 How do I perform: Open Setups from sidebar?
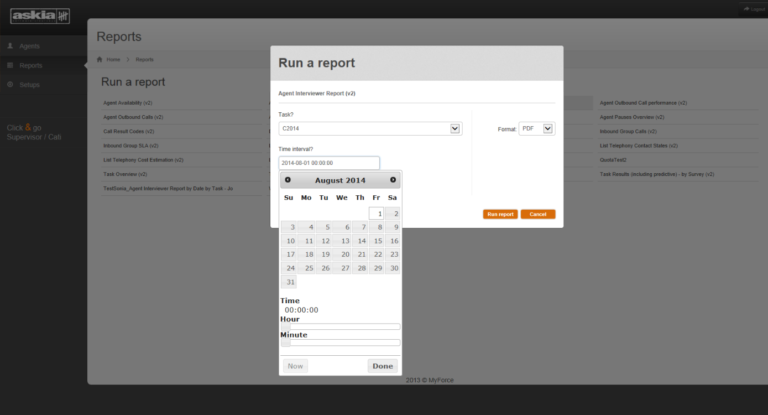coord(29,85)
